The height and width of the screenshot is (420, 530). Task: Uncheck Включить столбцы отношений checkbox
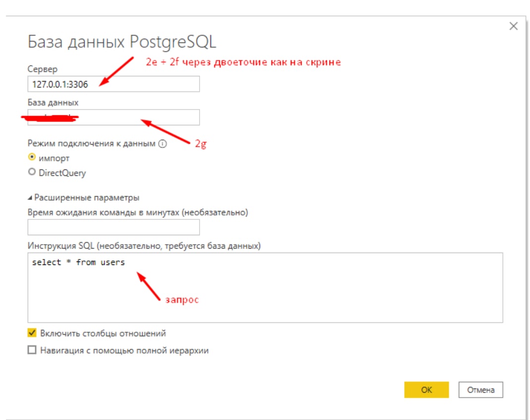[32, 333]
